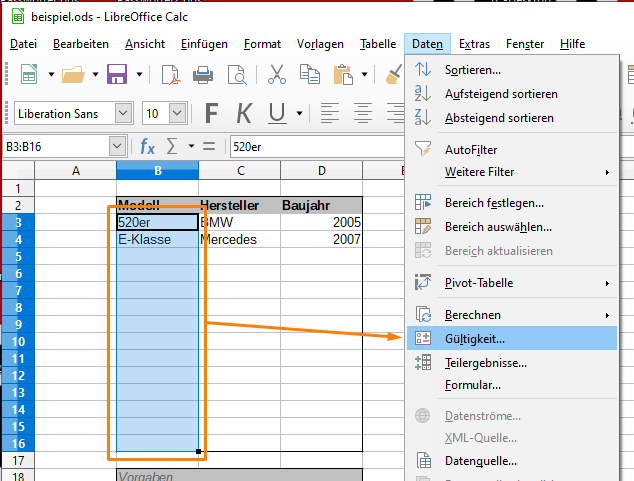Toggle underline with the U button
The width and height of the screenshot is (634, 481).
[277, 113]
